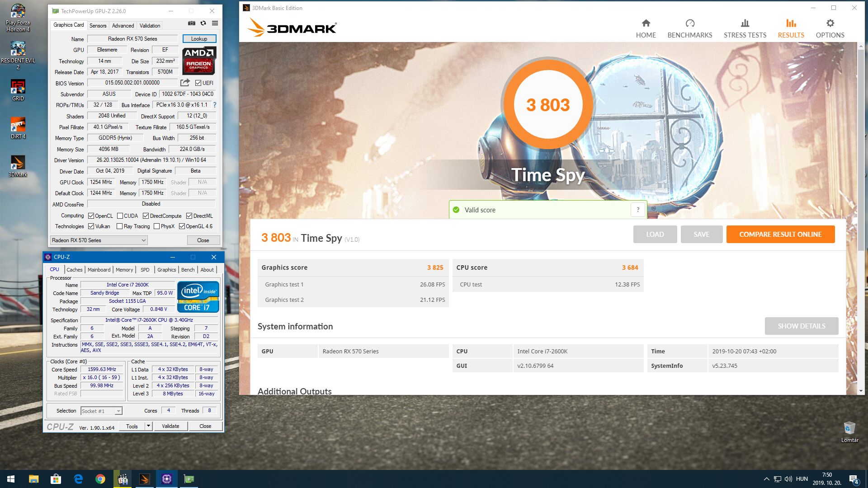868x488 pixels.
Task: Click the SHOW DETAILS button
Action: pyautogui.click(x=802, y=326)
